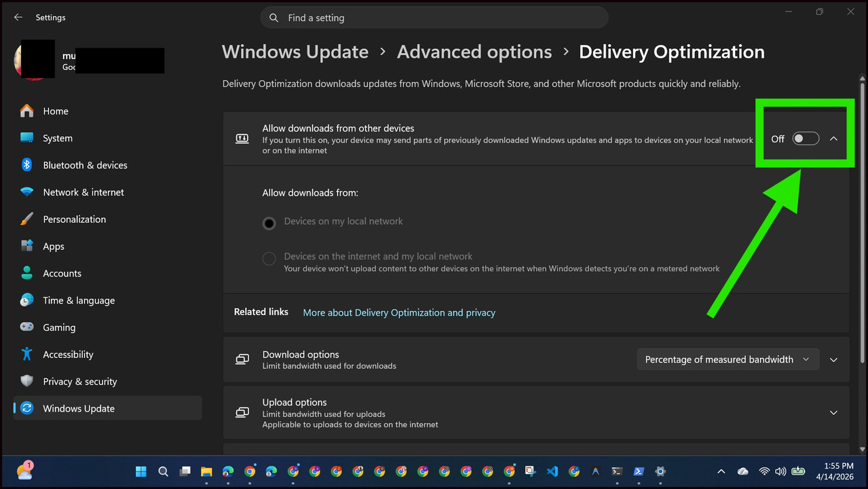This screenshot has height=489, width=868.
Task: Go to Network & internet settings
Action: tap(108, 192)
